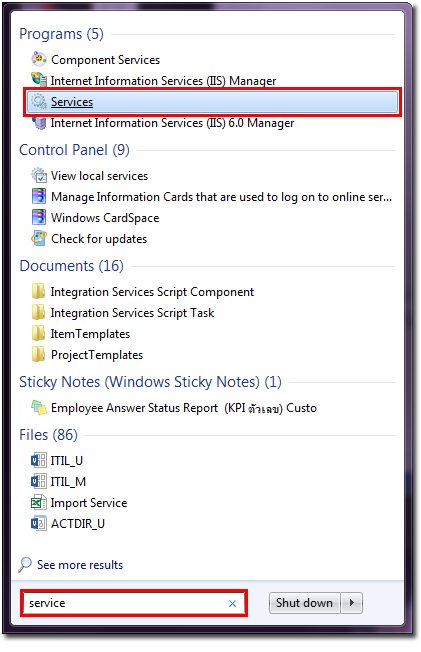
Task: Click the Services gear icon
Action: (39, 101)
